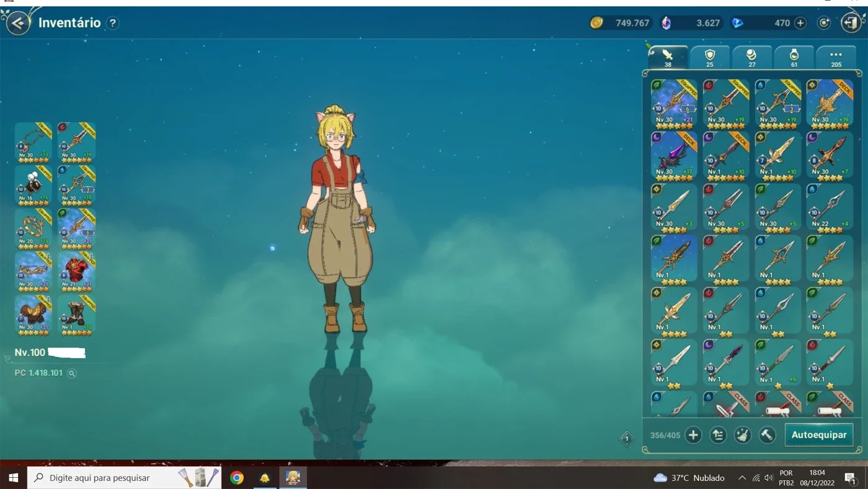Select the golden DECK sword Nv.30 +19
This screenshot has width=868, height=489.
tap(830, 103)
